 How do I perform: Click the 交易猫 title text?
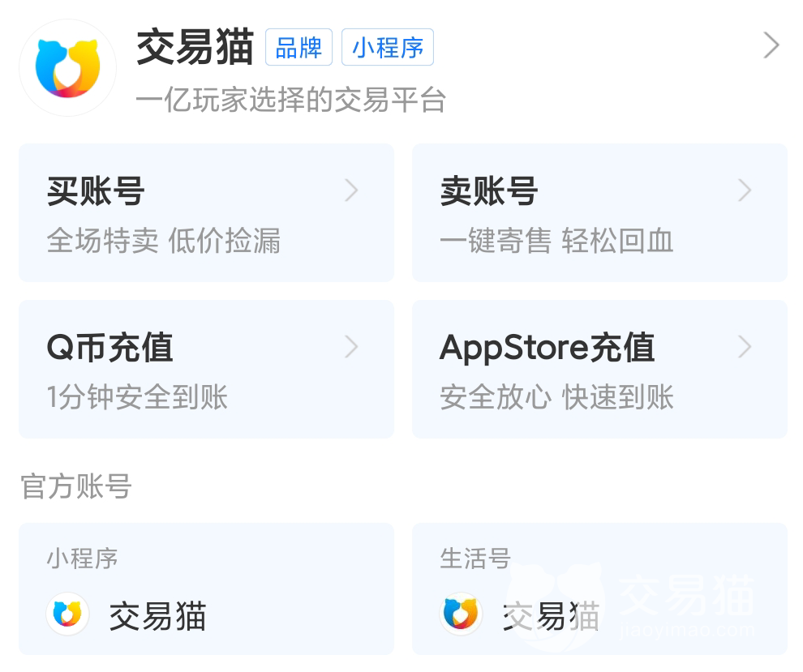[x=195, y=47]
